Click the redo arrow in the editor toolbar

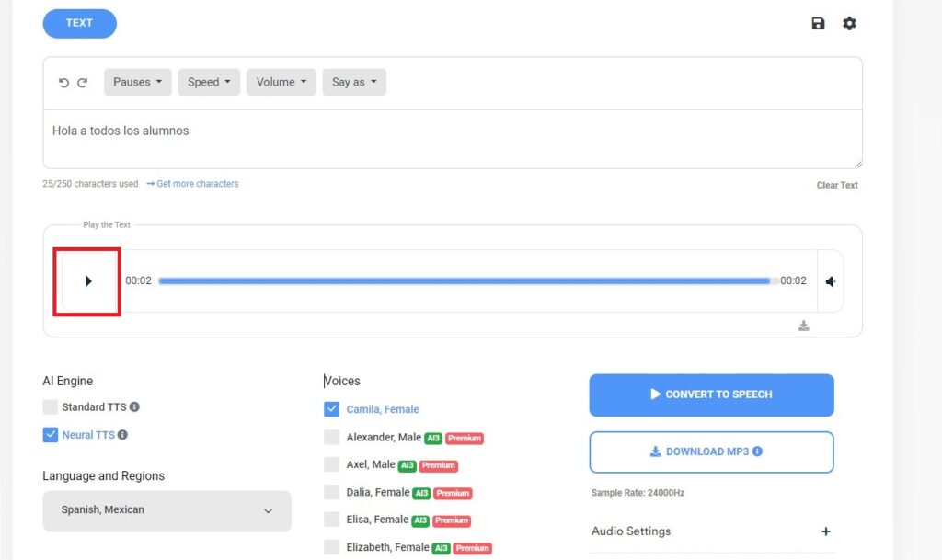tap(82, 83)
